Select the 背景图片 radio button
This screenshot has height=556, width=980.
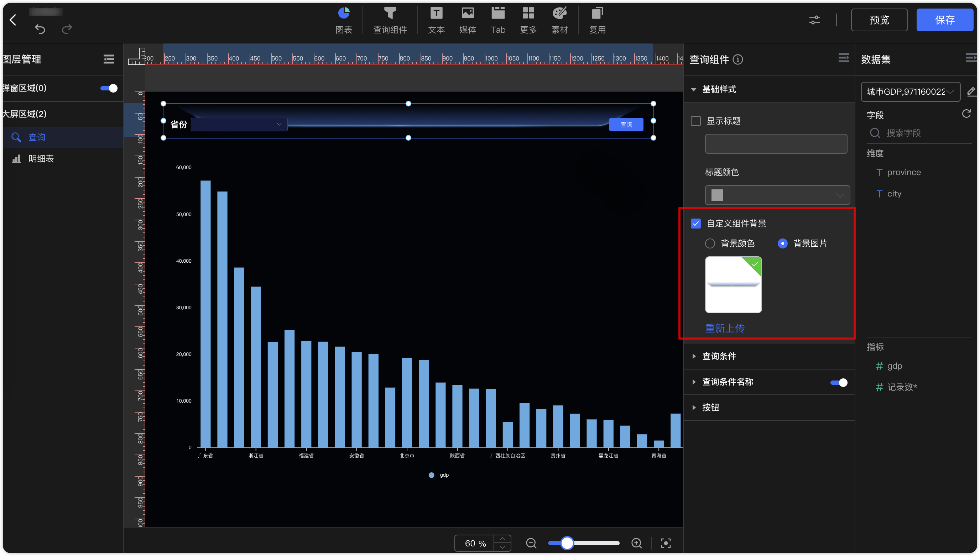pos(782,243)
